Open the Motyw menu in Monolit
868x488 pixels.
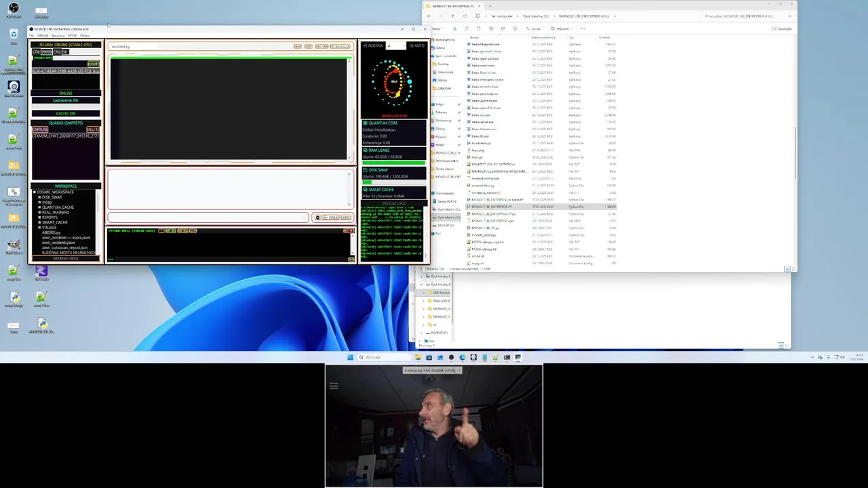[x=85, y=35]
